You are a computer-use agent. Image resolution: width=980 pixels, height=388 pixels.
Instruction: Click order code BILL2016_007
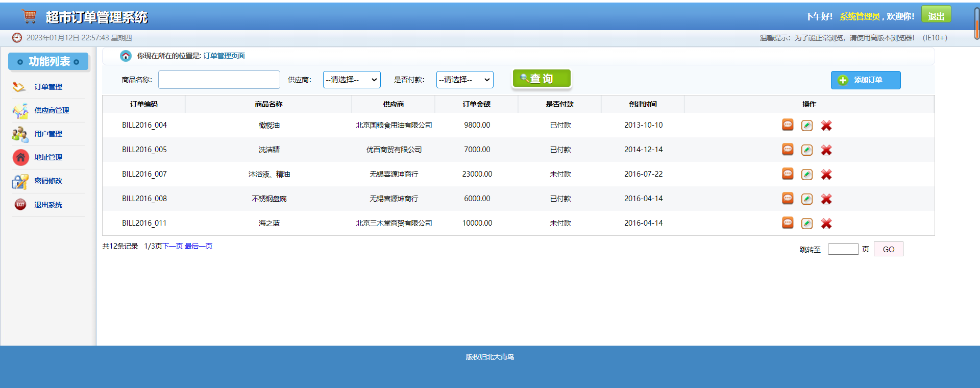tap(144, 174)
